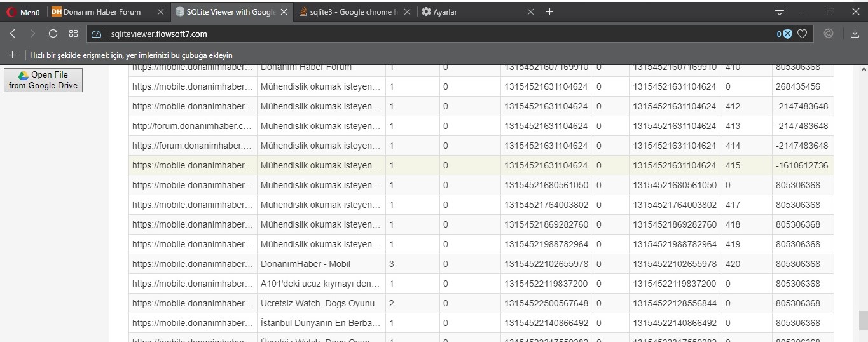Click the Donanım Haber favicon on the first tab
This screenshot has width=868, height=342.
(x=56, y=12)
